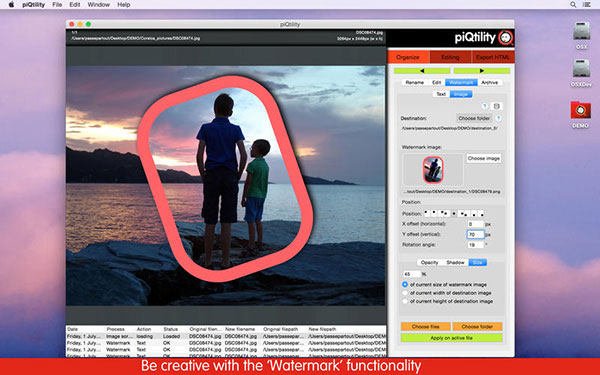600x375 pixels.
Task: Sort log by Status column header
Action: (x=171, y=329)
